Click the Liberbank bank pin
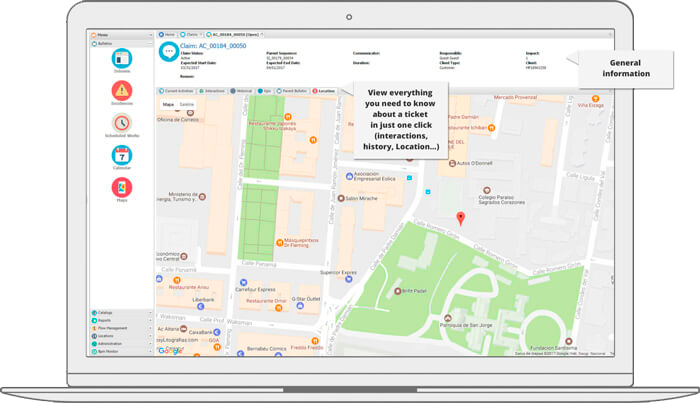Image resolution: width=700 pixels, height=403 pixels. [200, 306]
